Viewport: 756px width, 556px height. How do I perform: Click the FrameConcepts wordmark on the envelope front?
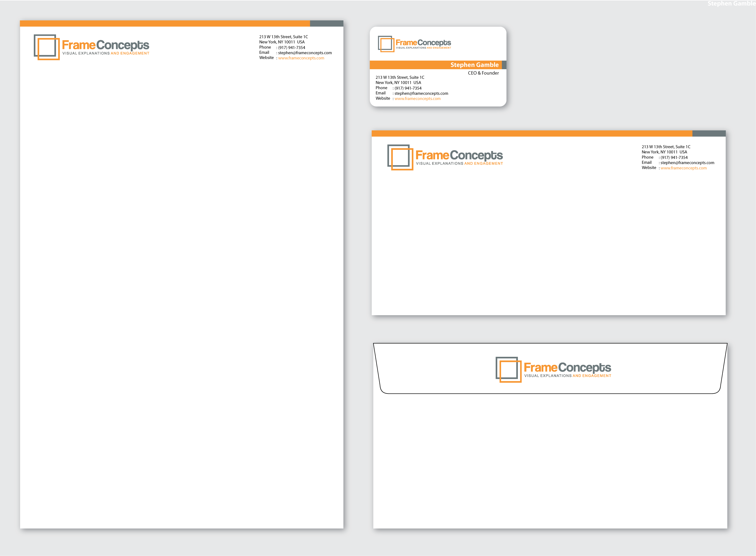tap(459, 155)
